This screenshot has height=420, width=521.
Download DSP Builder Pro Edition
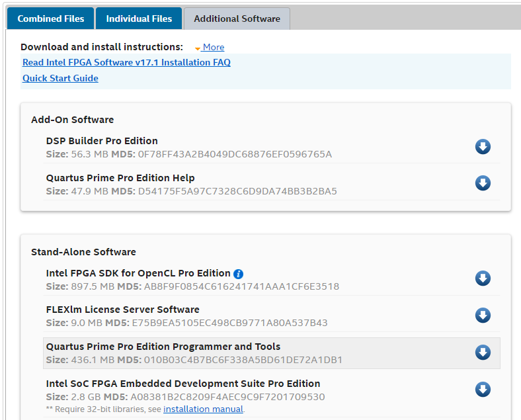(x=483, y=147)
